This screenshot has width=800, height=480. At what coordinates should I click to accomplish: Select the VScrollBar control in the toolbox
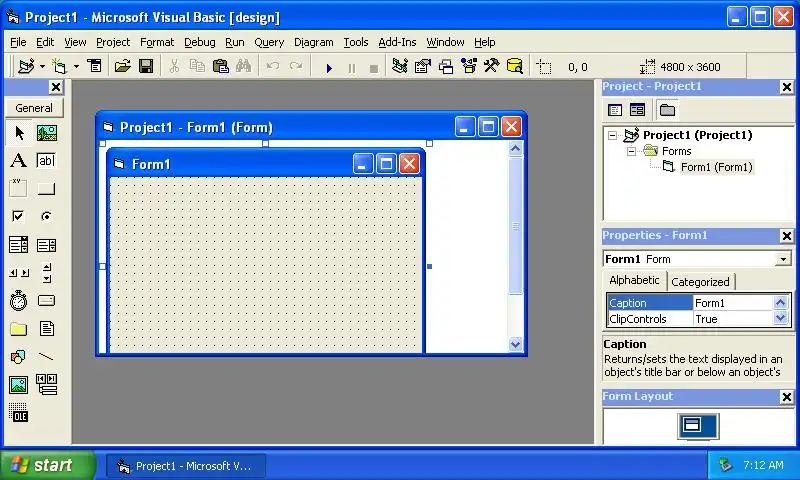tap(47, 273)
